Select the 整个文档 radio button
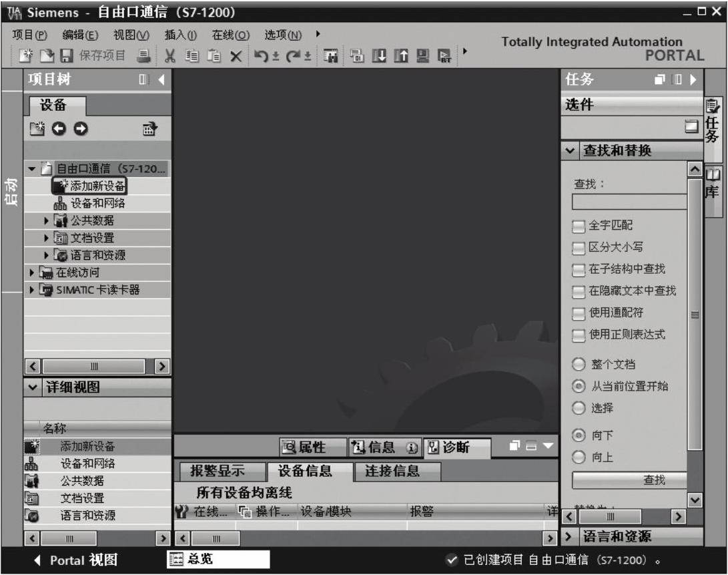 pyautogui.click(x=579, y=364)
